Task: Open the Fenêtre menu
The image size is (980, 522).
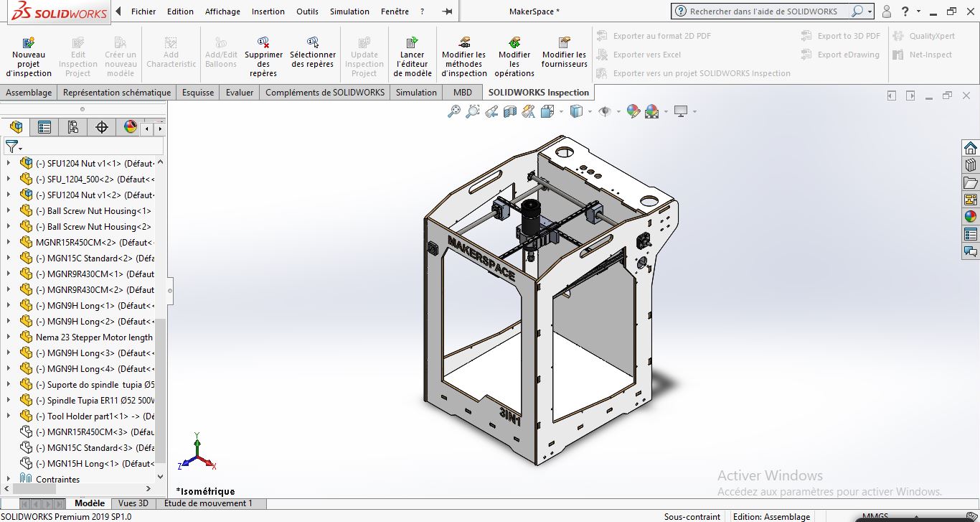Action: 395,11
